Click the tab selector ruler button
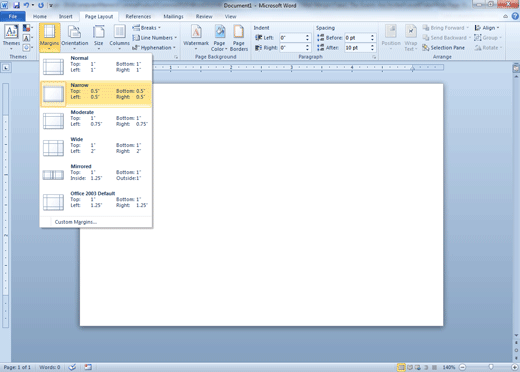 click(6, 68)
